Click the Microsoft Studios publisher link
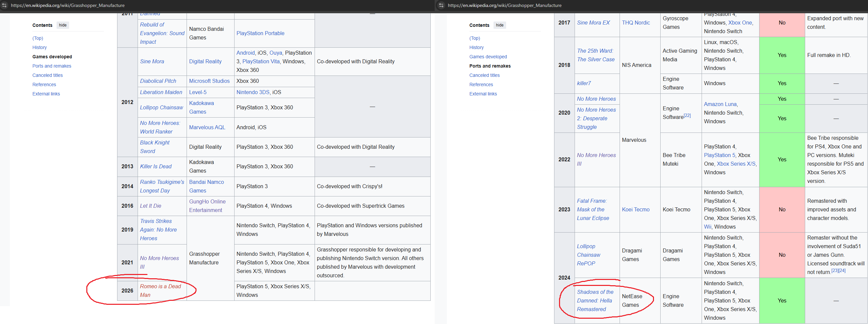Viewport: 868px width, 324px height. tap(209, 81)
